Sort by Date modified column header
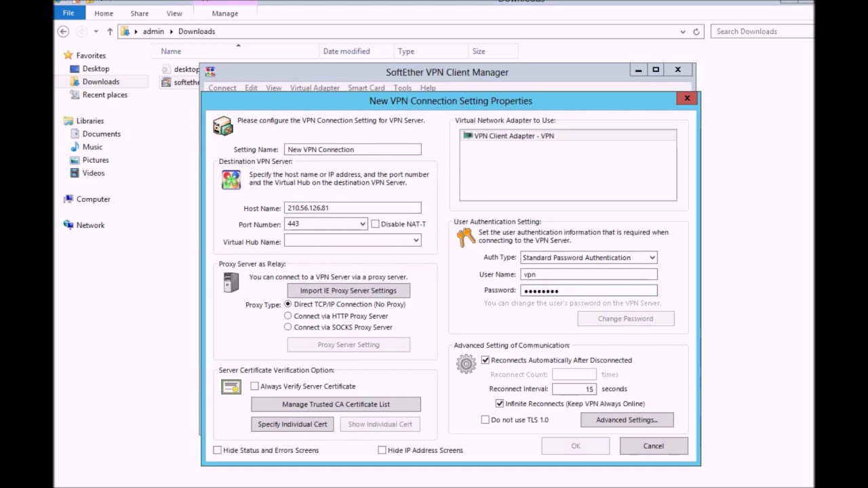Viewport: 868px width, 488px height. (356, 51)
